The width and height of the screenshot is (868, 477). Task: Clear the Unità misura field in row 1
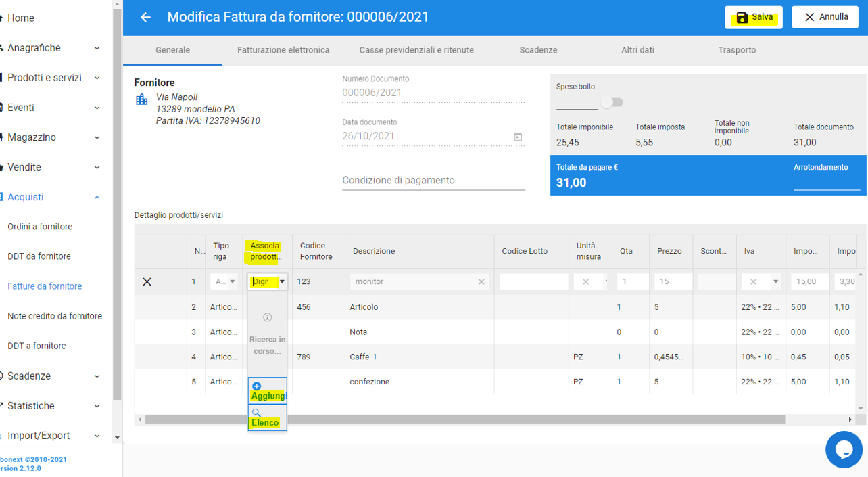tap(585, 281)
